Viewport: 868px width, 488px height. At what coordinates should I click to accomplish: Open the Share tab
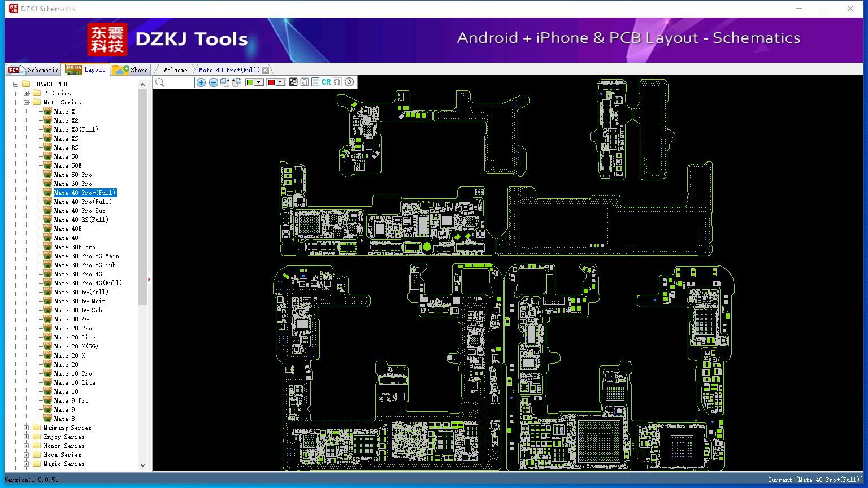click(x=130, y=70)
